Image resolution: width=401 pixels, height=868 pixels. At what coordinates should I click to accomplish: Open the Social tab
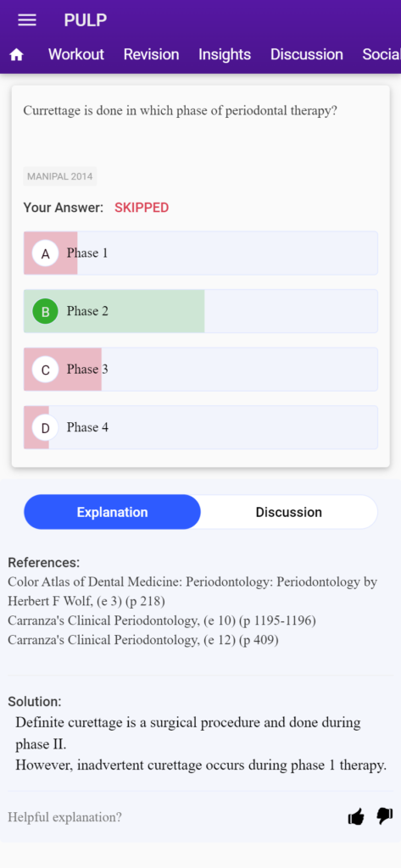(381, 54)
